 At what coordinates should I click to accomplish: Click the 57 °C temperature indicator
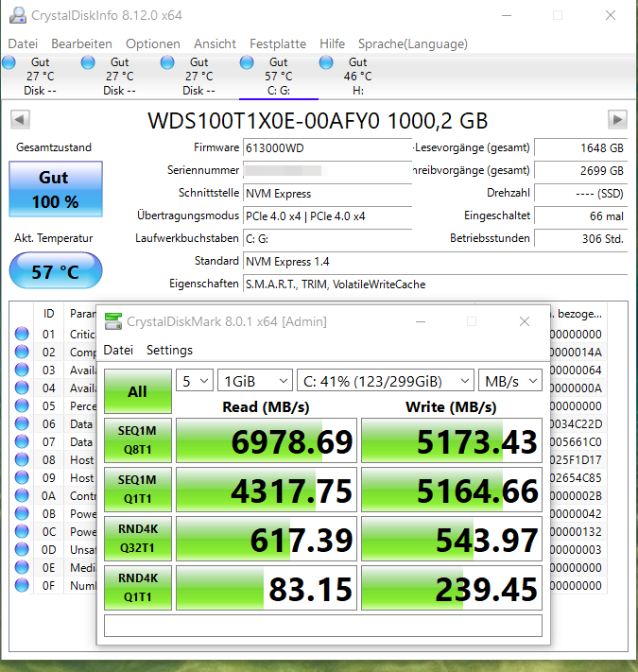[x=56, y=271]
